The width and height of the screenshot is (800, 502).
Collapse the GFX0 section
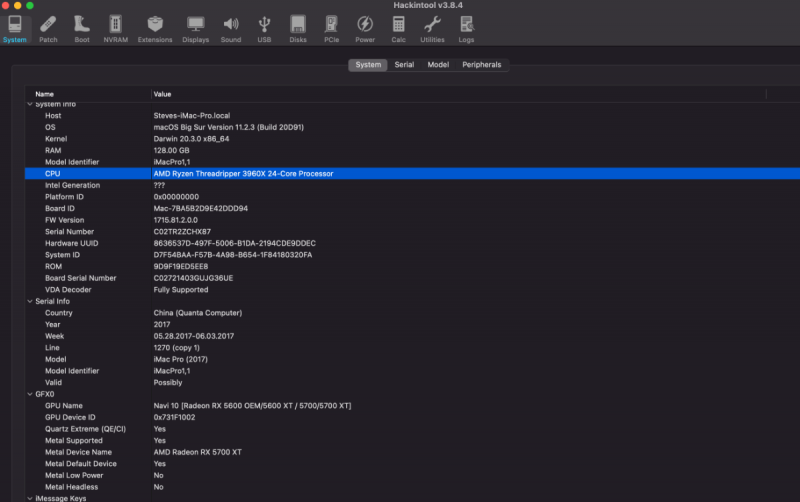tap(30, 394)
